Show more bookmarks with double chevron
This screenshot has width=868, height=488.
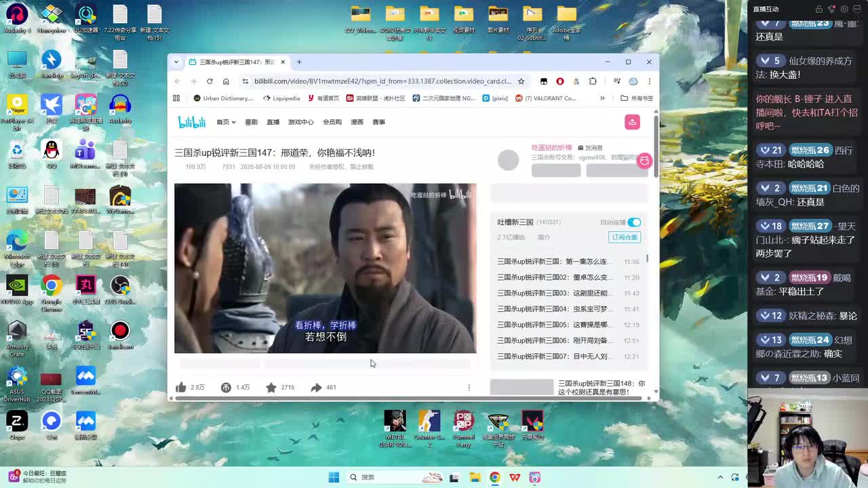pyautogui.click(x=602, y=98)
